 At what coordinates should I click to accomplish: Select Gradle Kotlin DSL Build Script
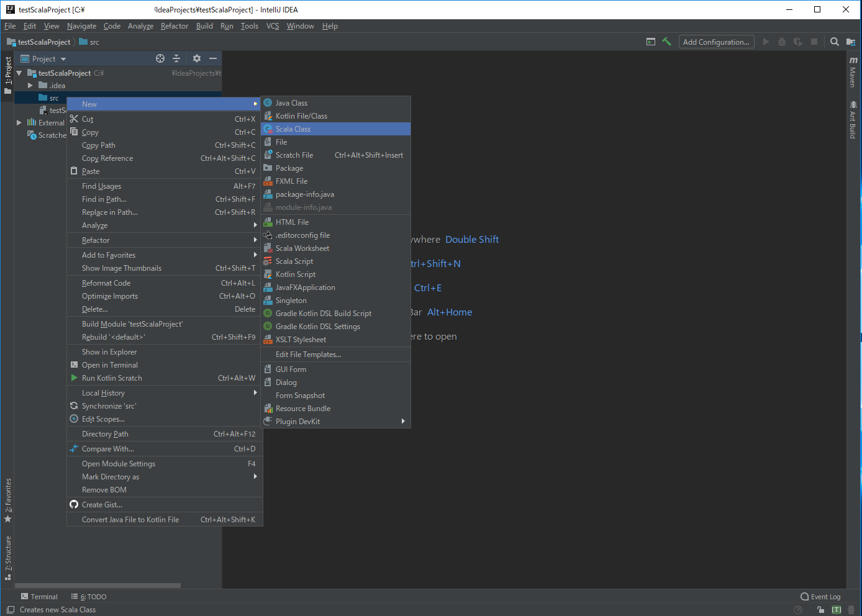click(336, 314)
